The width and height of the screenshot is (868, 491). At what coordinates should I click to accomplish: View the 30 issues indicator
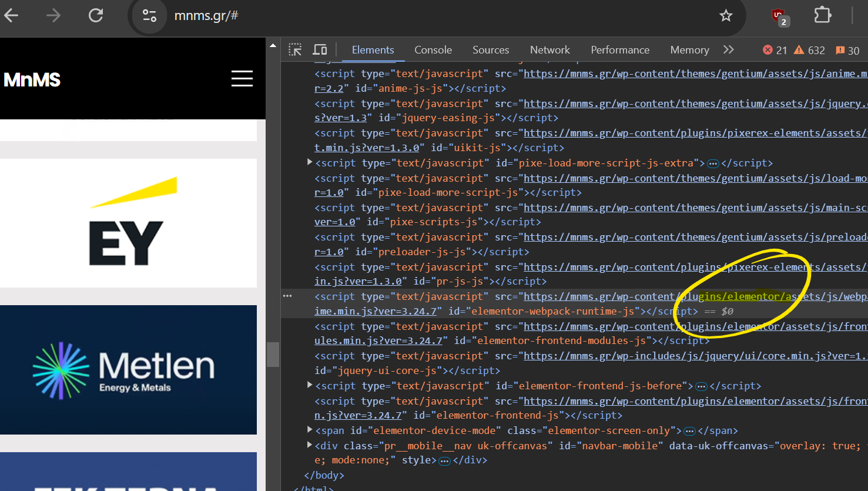tap(847, 51)
